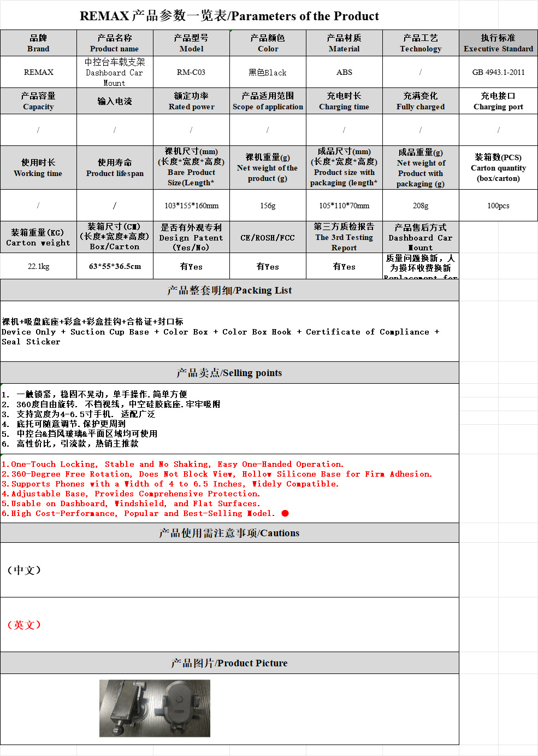Select the '黑色Black' color cell
Viewport: 538px width, 756px height.
[x=268, y=72]
